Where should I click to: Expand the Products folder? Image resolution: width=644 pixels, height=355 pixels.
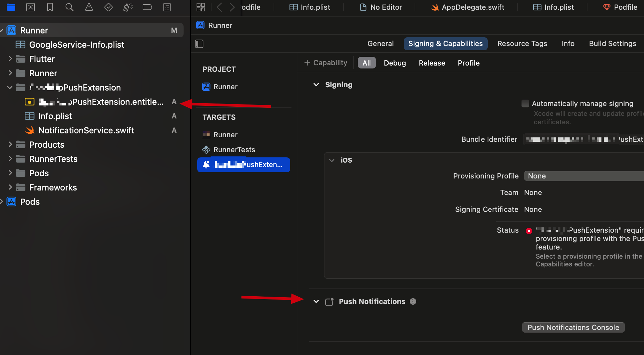click(10, 144)
